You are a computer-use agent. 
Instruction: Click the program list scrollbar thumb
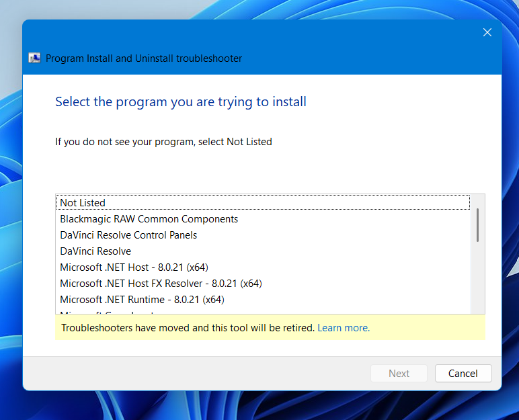pyautogui.click(x=477, y=225)
